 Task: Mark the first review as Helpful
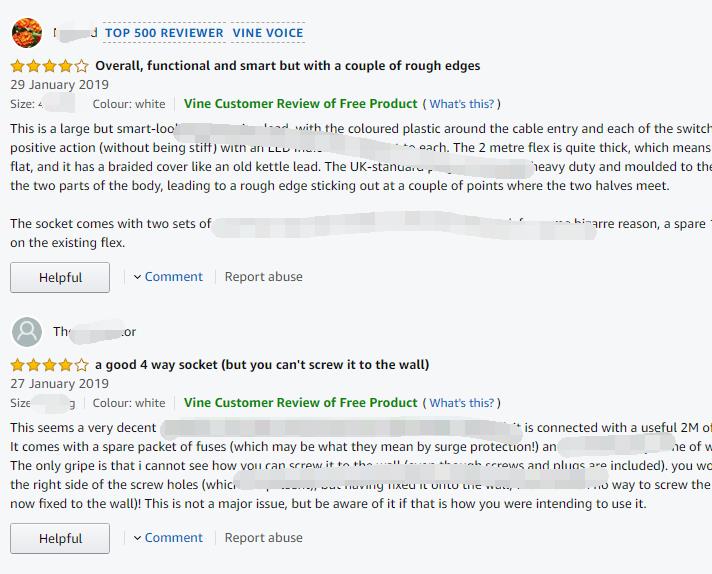(60, 277)
